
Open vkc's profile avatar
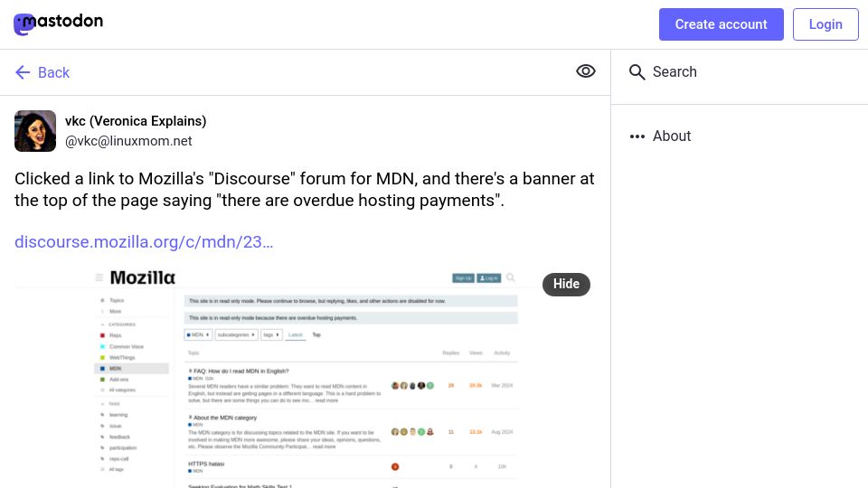coord(35,131)
